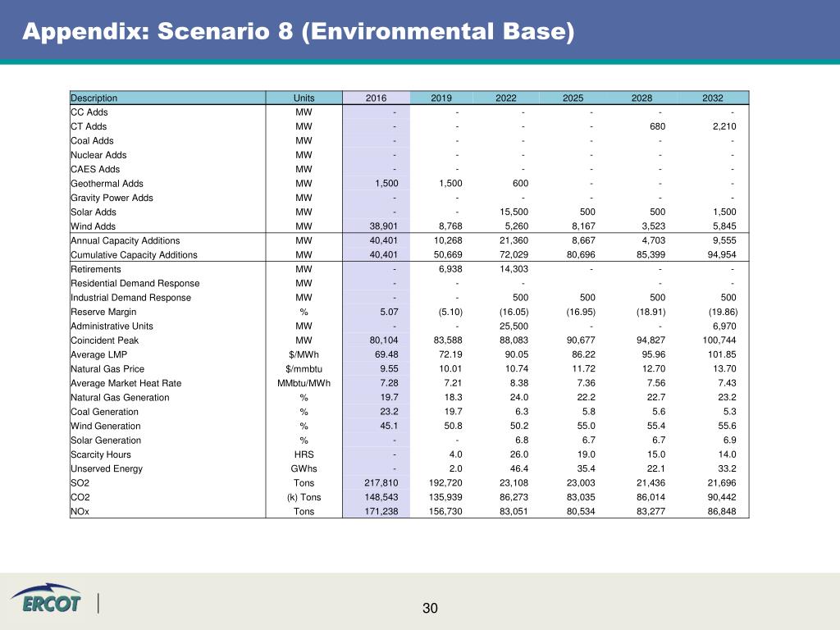
Task: Click the Geothermal Adds row label
Action: tap(107, 183)
